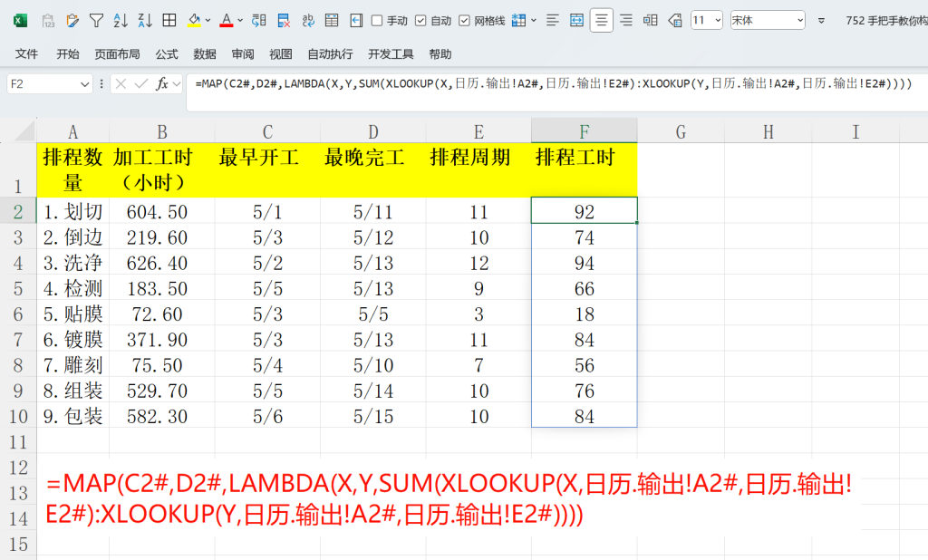Click the paste formatting clipboard-with-brush icon

[72, 21]
